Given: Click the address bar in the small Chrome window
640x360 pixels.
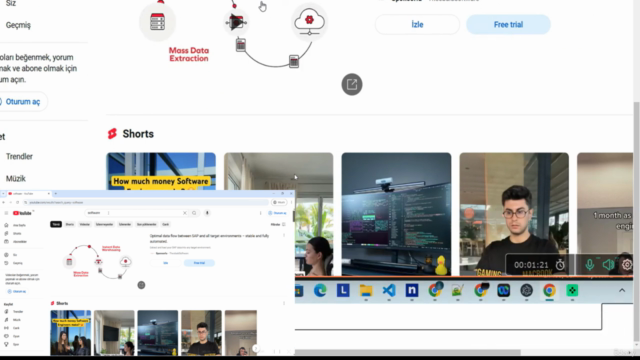Looking at the screenshot, I should (147, 202).
